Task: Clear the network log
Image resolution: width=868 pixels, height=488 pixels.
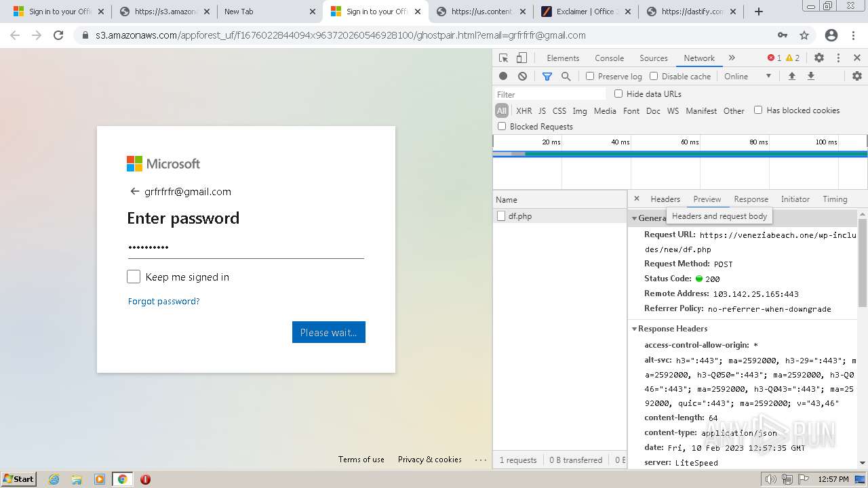Action: tap(522, 77)
